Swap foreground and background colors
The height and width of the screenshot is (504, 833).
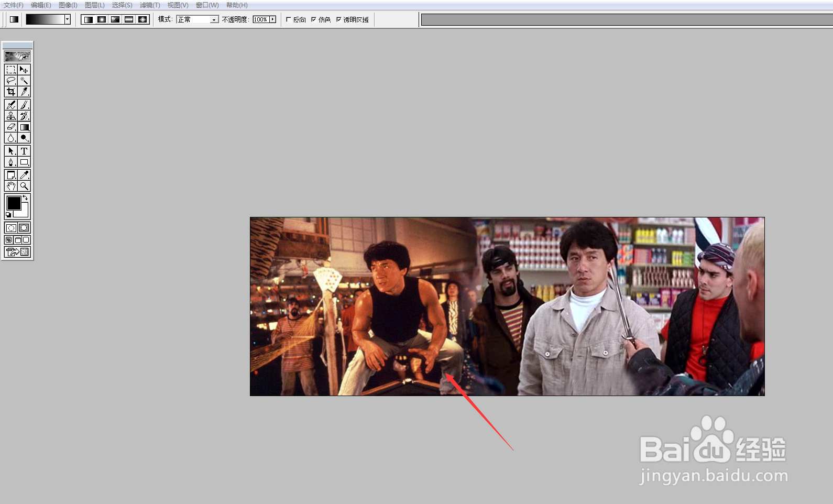click(26, 198)
